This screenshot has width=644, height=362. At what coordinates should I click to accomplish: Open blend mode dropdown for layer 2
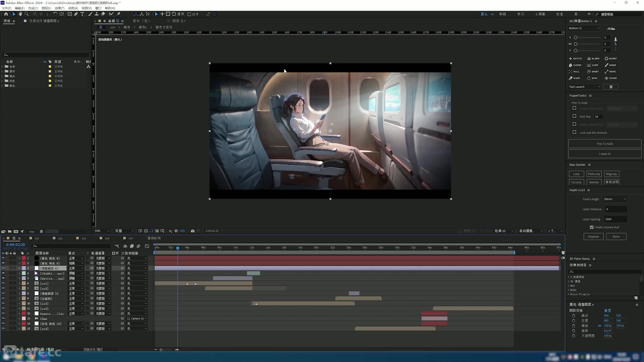pyautogui.click(x=76, y=263)
